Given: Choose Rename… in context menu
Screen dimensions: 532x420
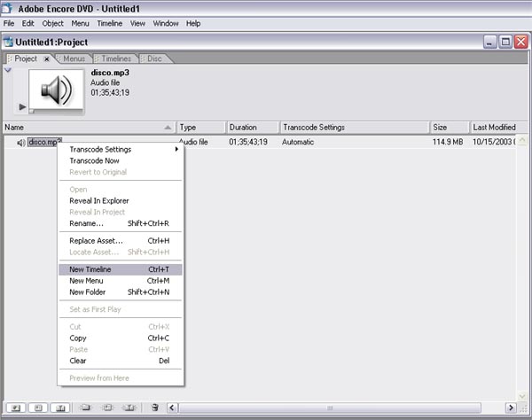Looking at the screenshot, I should pyautogui.click(x=121, y=223).
